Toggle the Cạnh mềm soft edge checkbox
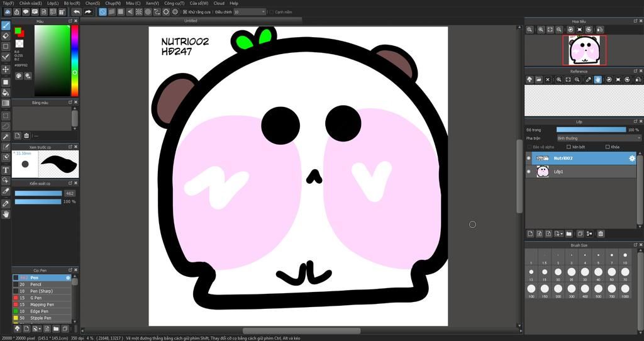The width and height of the screenshot is (644, 341). point(272,12)
